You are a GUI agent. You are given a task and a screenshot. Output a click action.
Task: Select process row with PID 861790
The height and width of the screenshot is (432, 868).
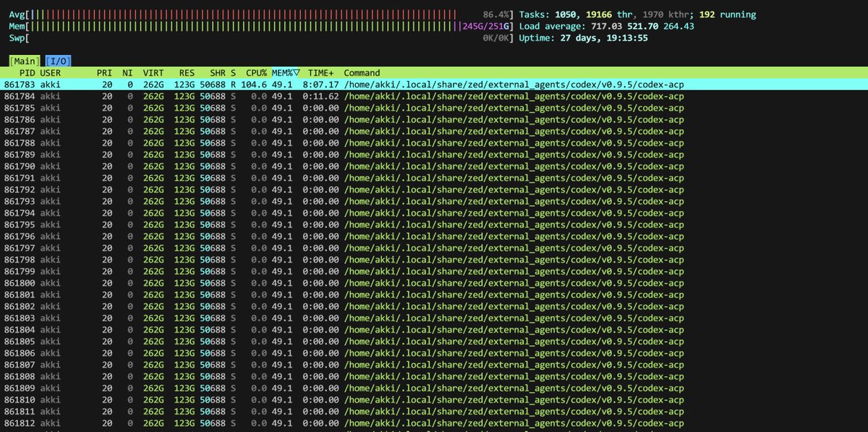point(434,166)
